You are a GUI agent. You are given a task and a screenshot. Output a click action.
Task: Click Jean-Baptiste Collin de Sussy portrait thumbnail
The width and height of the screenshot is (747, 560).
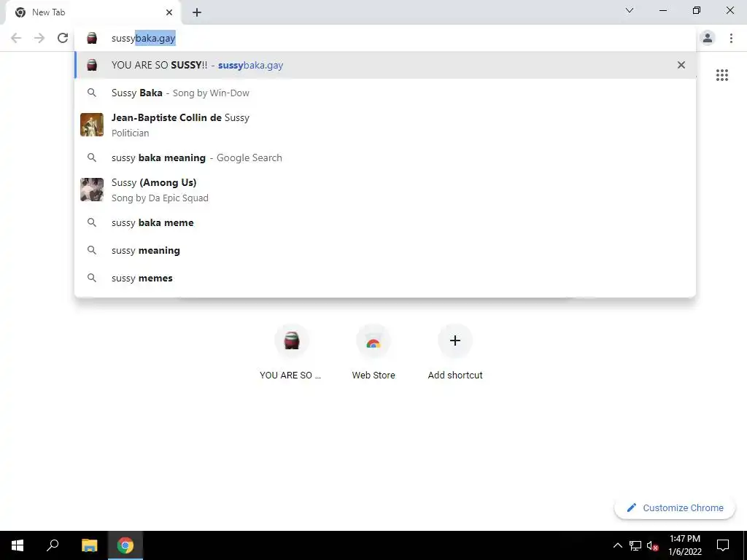point(92,125)
